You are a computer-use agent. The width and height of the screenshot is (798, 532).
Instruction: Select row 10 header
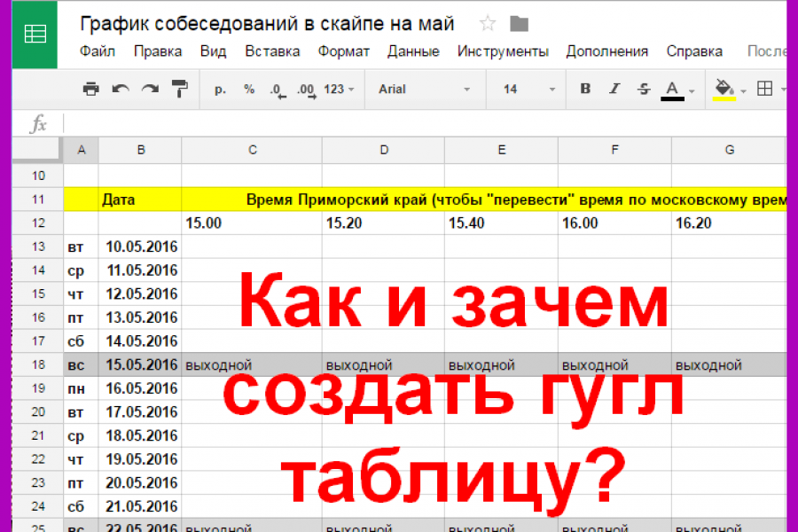[x=38, y=176]
